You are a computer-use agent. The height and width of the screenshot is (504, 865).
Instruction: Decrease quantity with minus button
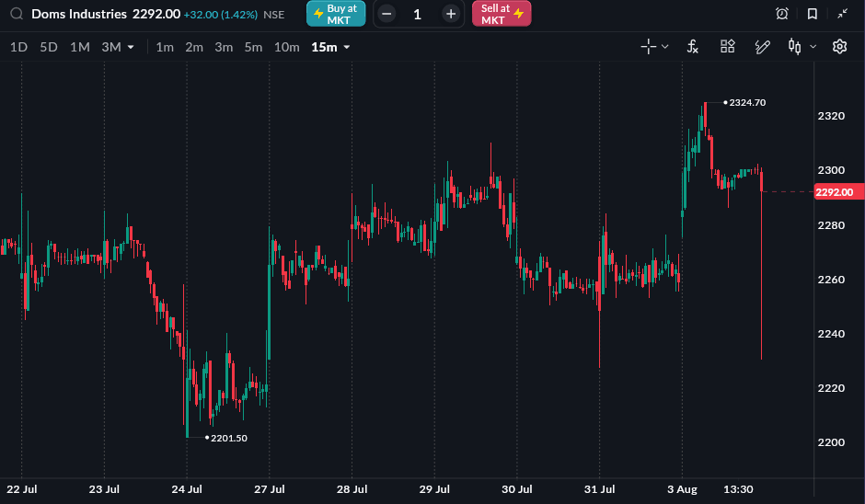click(x=386, y=15)
